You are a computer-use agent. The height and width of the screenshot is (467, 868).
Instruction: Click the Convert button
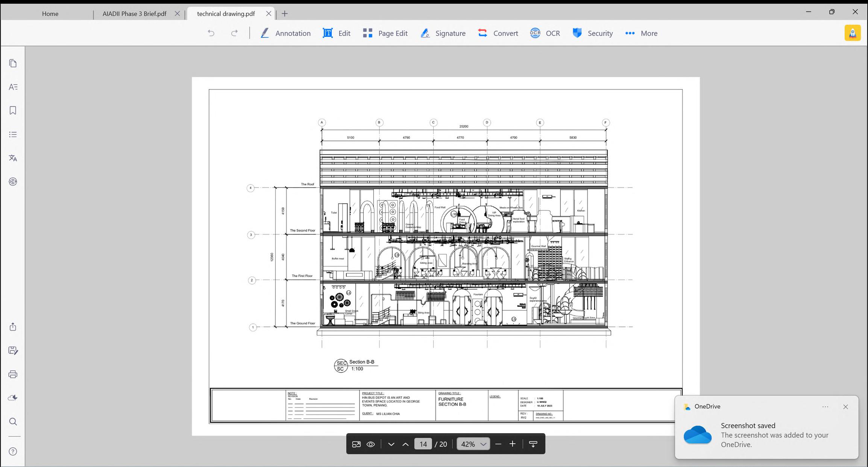(498, 33)
